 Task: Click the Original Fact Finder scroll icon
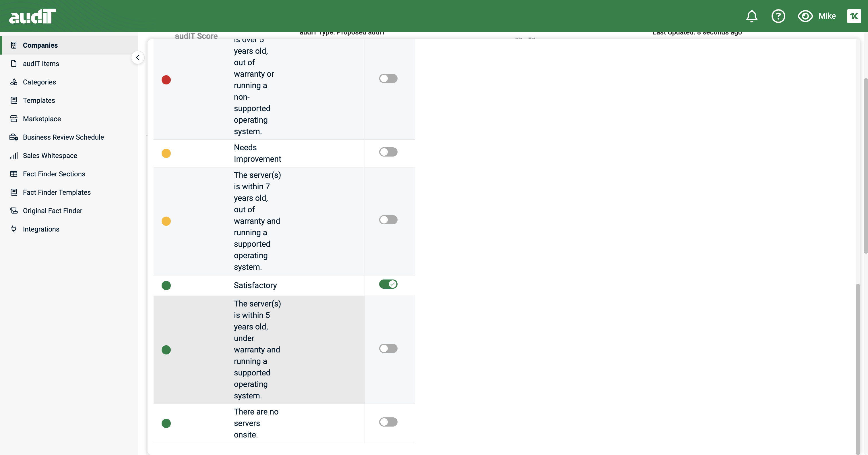point(14,211)
